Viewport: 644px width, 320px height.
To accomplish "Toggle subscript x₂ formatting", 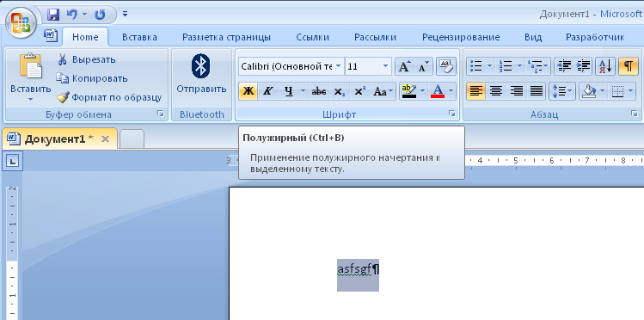I will click(x=340, y=91).
